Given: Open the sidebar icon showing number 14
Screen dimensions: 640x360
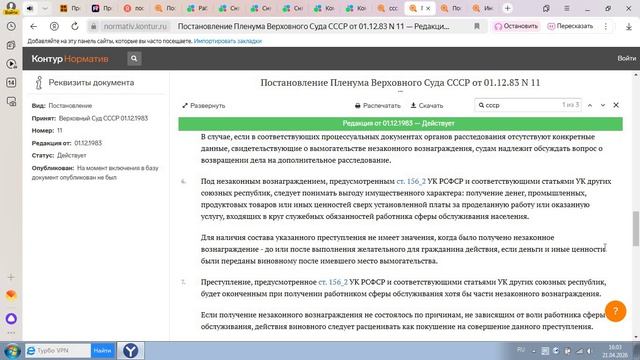Looking at the screenshot, I should 11,82.
